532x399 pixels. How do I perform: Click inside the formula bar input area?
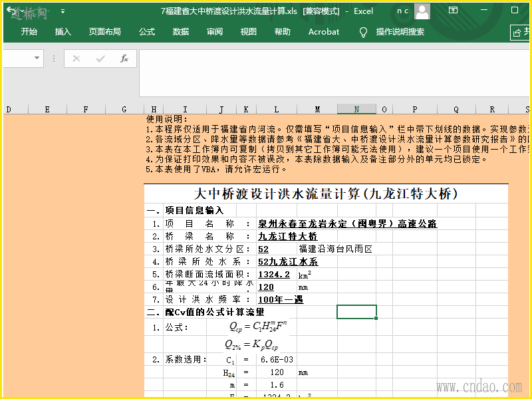coord(334,73)
